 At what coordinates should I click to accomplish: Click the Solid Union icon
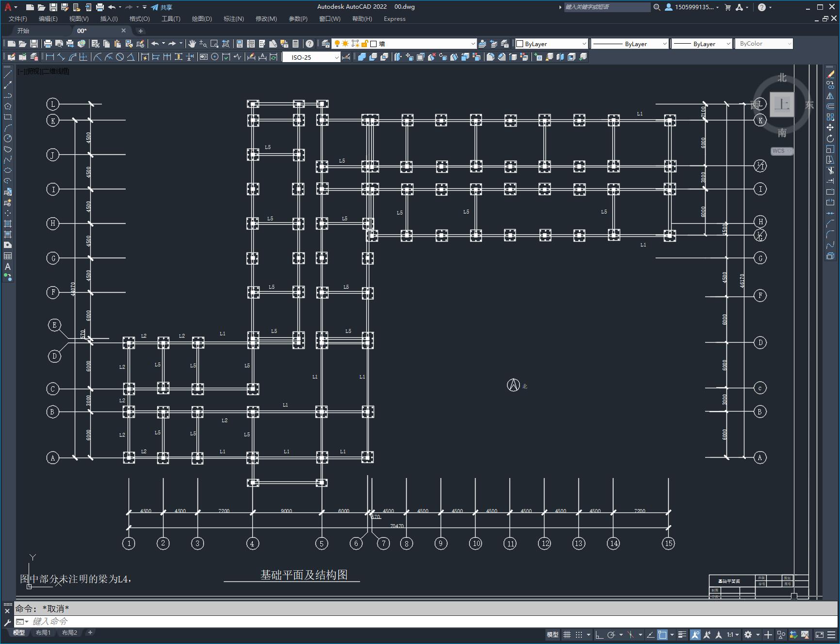tap(362, 57)
